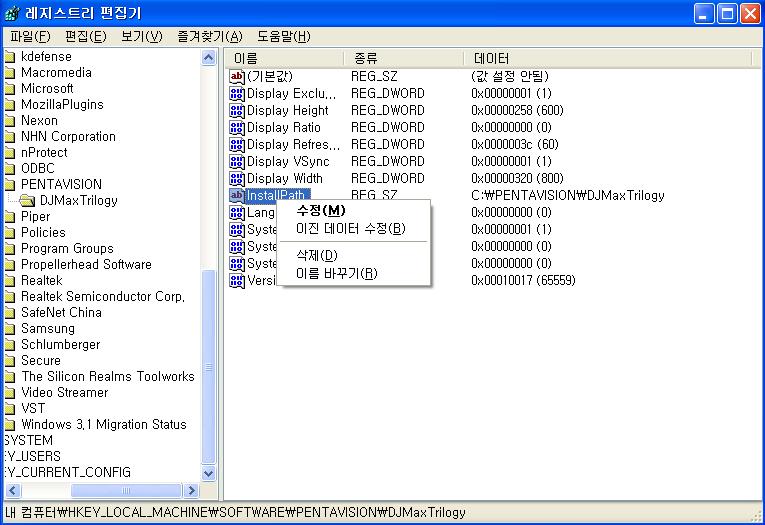Click the Display VSync DWORD icon
The height and width of the screenshot is (525, 765).
[237, 162]
